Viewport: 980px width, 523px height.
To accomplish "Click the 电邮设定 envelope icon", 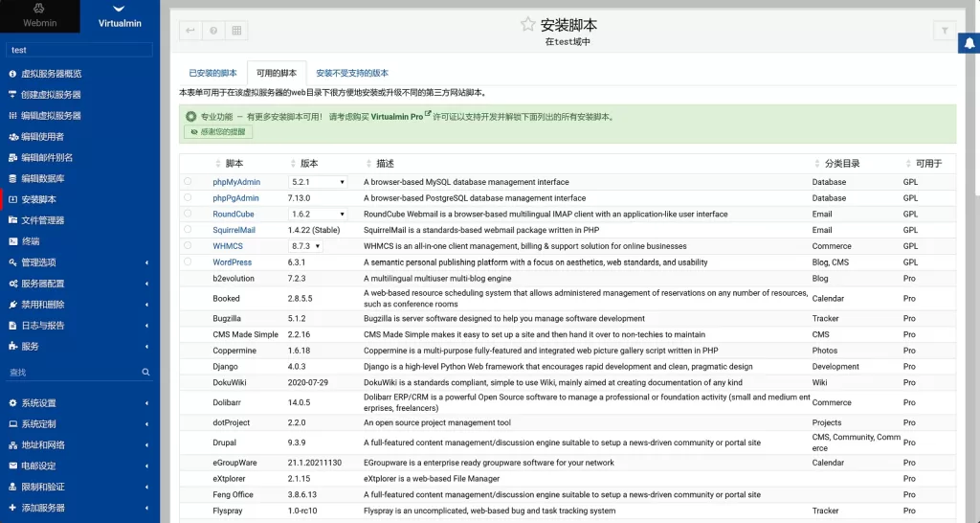I will 12,466.
